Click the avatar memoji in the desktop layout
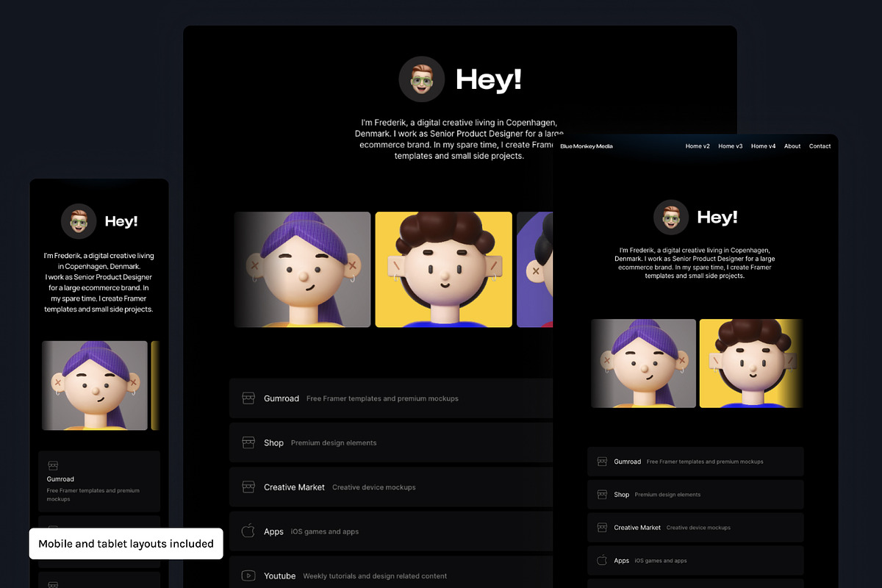 coord(422,79)
